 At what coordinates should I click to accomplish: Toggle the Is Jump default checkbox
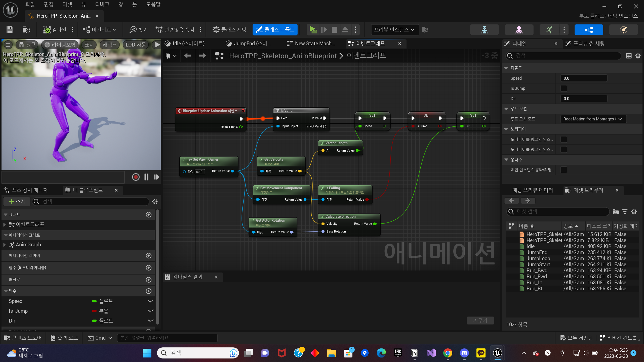(564, 88)
